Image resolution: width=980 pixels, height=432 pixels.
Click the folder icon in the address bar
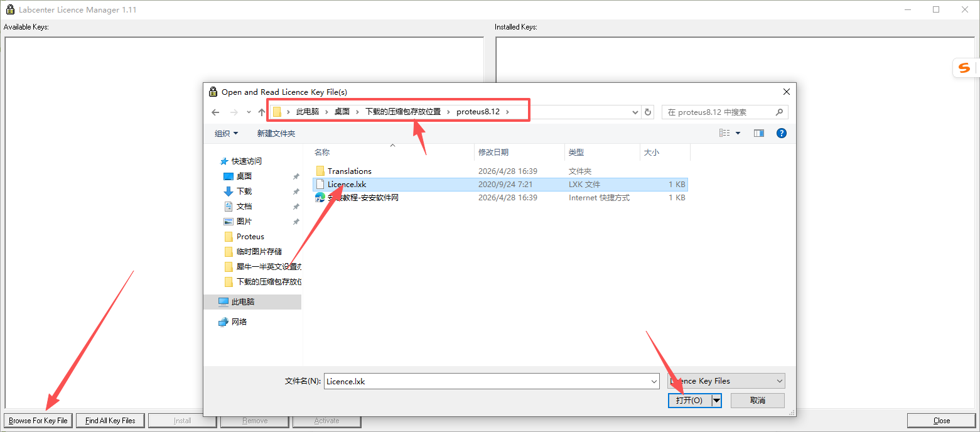pos(277,112)
